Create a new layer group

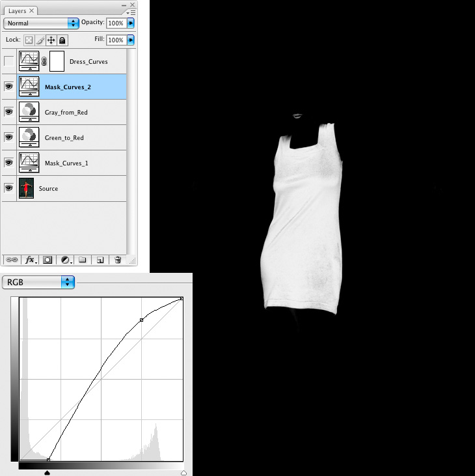click(x=83, y=259)
